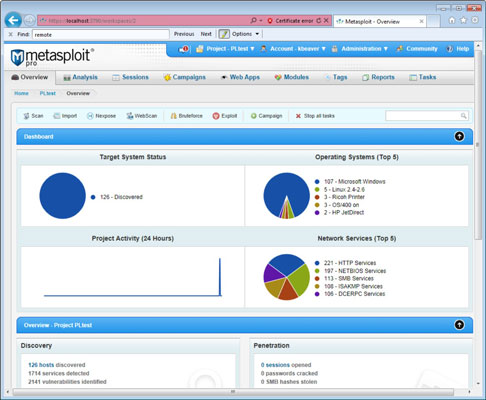The width and height of the screenshot is (486, 400).
Task: Open the browser Home icon
Action: click(452, 20)
